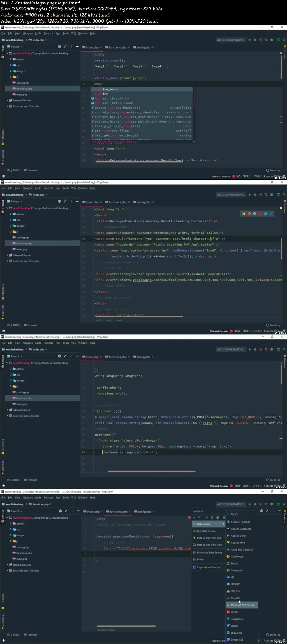Click the 30:62 cursor position in status bar
The height and width of the screenshot is (644, 287).
pyautogui.click(x=237, y=331)
